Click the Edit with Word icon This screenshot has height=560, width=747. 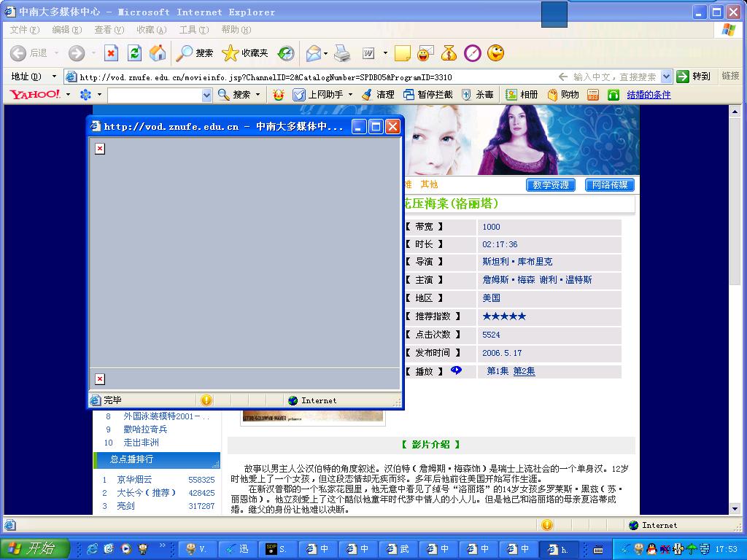368,52
